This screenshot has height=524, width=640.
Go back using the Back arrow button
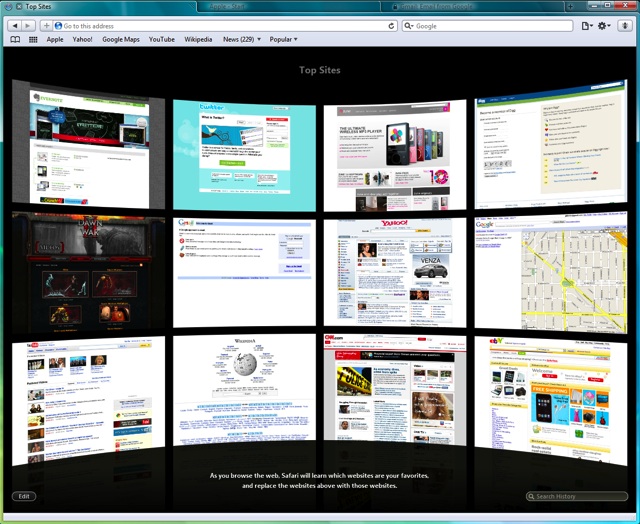pos(15,26)
